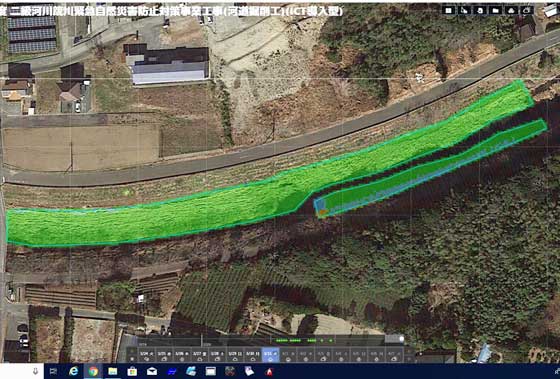This screenshot has height=379, width=560.
Task: Select the 3/24 date cell in timeline
Action: [146, 355]
